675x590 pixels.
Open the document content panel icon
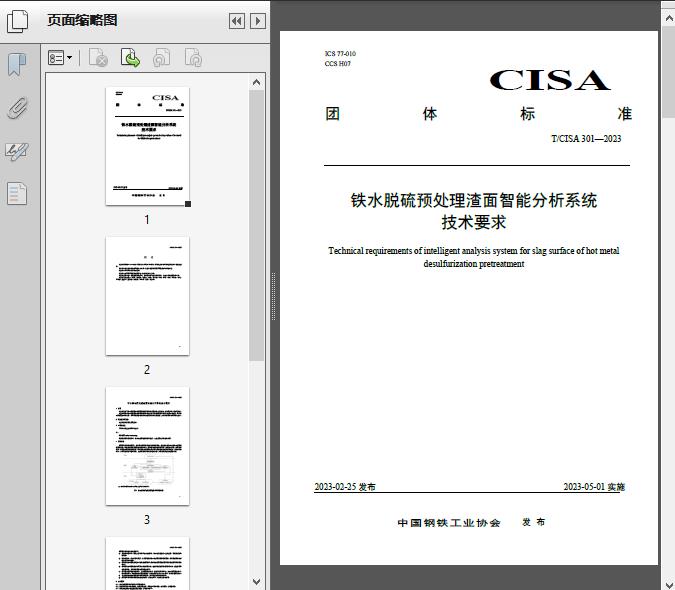[17, 194]
